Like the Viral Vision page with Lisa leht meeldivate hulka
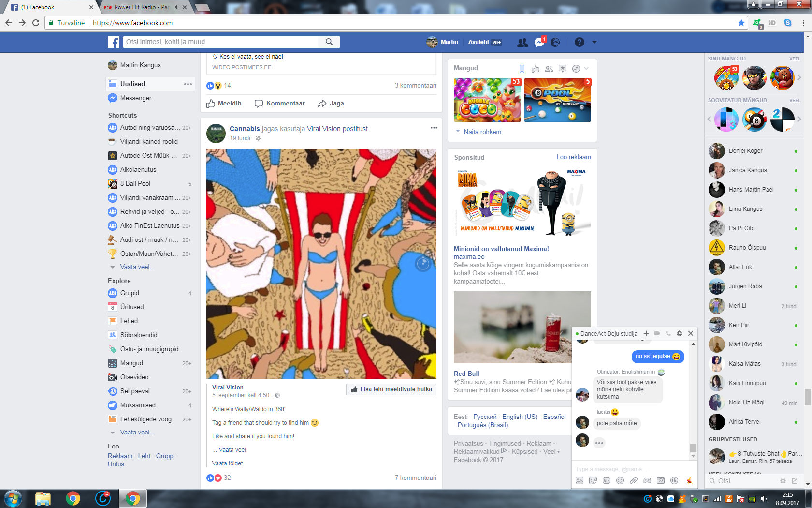 391,389
